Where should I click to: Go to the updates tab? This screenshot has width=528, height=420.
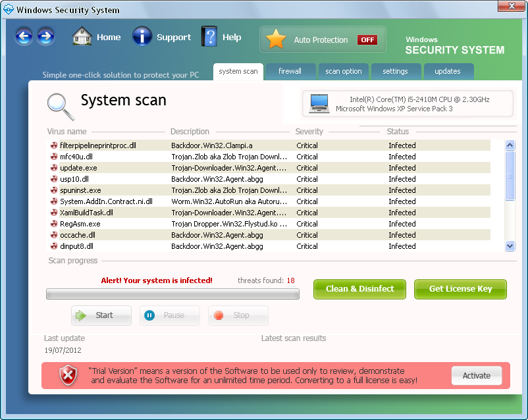(448, 71)
